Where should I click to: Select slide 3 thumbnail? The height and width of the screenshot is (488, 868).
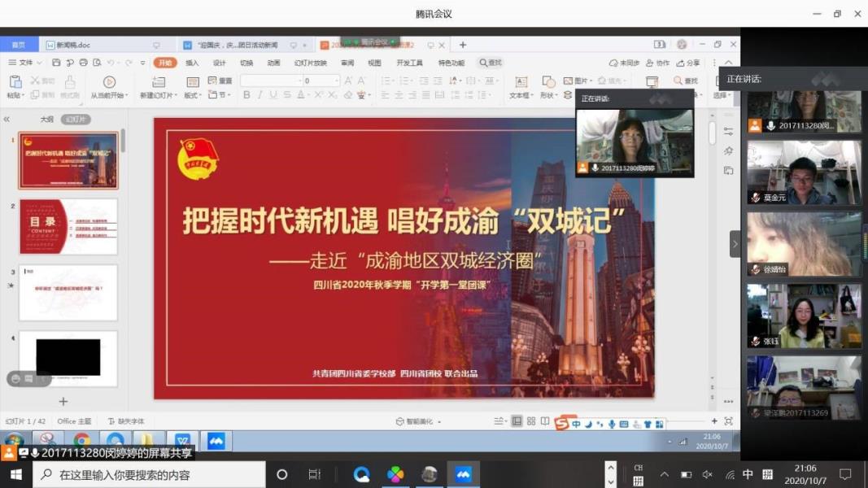[68, 293]
